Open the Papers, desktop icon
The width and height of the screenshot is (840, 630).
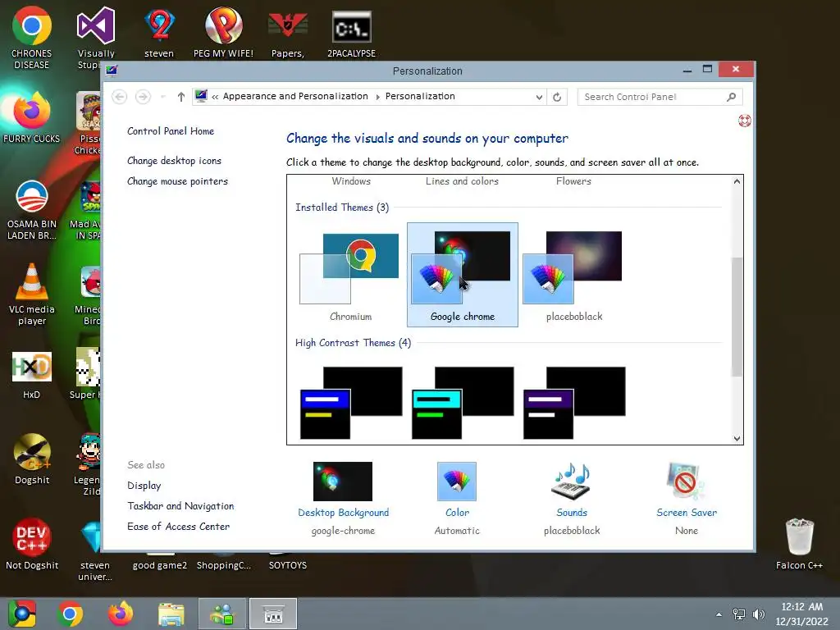[288, 32]
